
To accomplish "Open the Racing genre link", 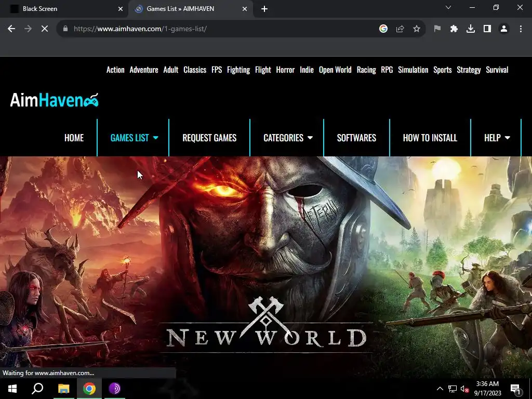I will click(x=366, y=70).
